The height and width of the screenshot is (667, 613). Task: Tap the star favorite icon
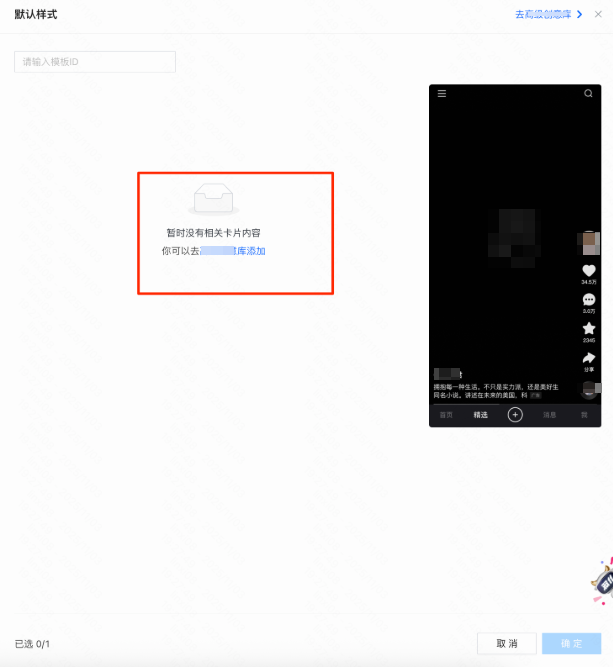(589, 328)
